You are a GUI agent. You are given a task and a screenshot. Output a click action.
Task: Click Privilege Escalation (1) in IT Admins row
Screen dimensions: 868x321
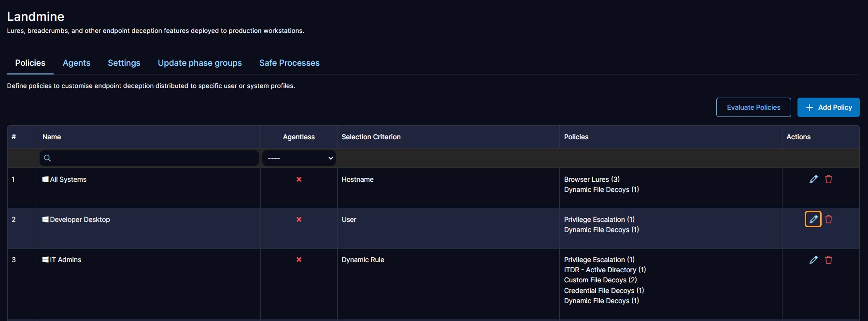[599, 260]
